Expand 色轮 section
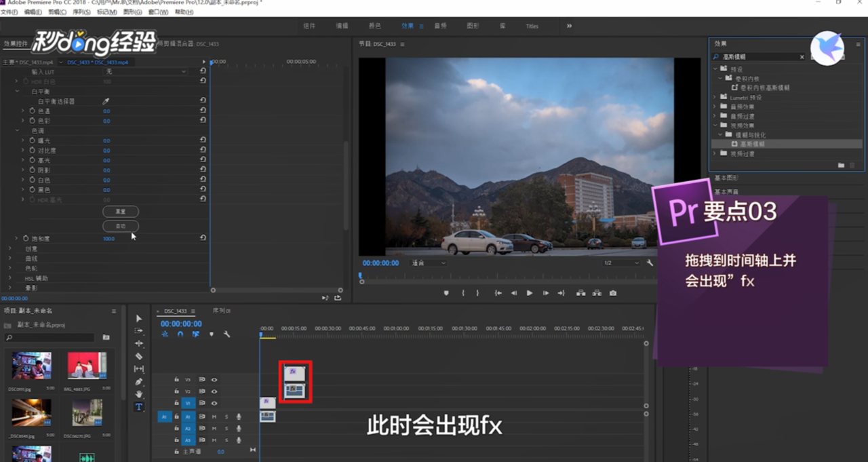Viewport: 868px width, 462px height. 10,269
